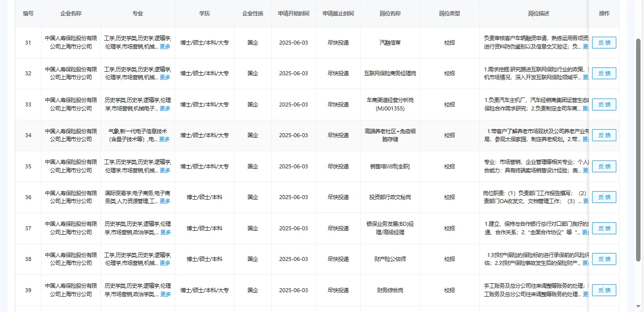Open 更多 link in row 36 专业 column

click(165, 202)
